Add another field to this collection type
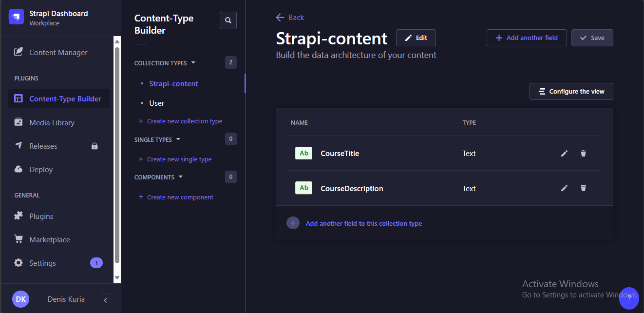This screenshot has width=644, height=313. click(363, 223)
